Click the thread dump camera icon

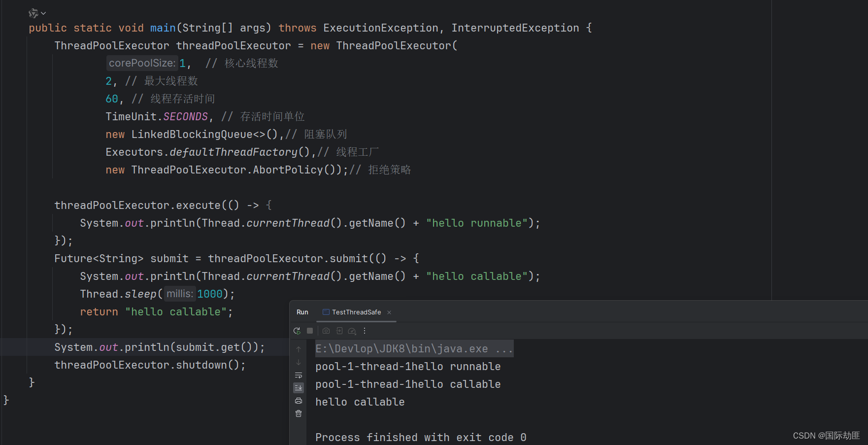326,331
